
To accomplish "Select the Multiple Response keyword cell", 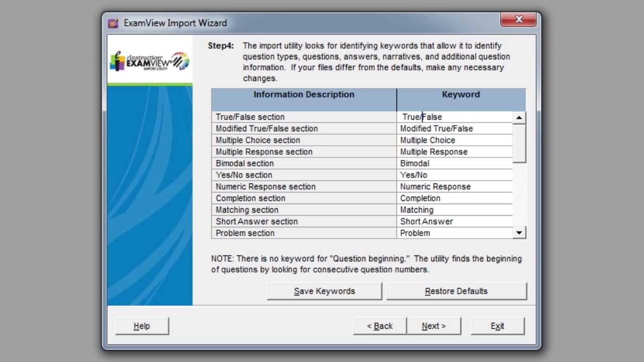I will pyautogui.click(x=455, y=152).
